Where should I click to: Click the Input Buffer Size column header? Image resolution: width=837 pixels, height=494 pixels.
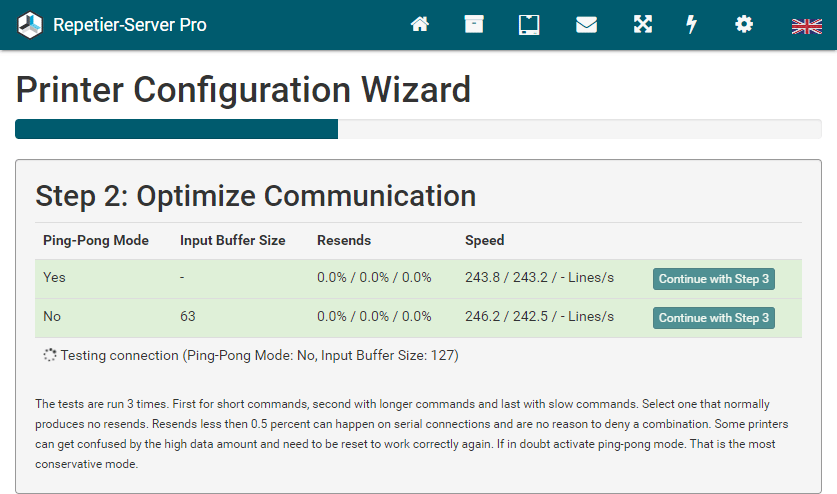pyautogui.click(x=232, y=241)
